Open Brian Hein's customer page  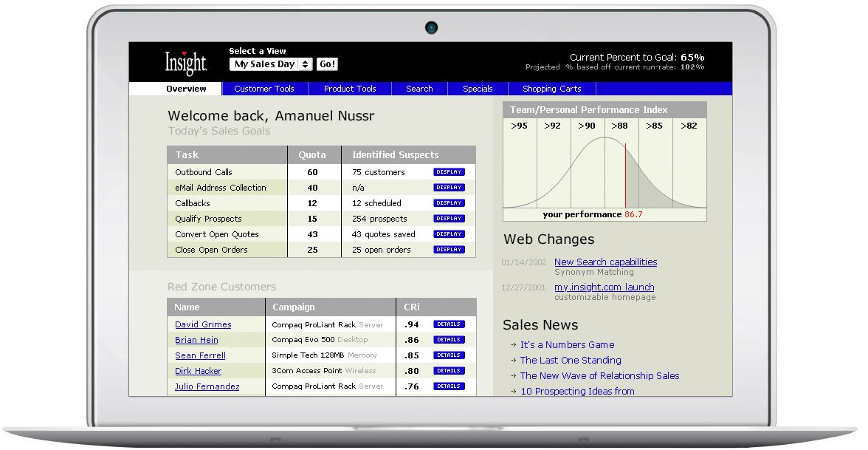click(x=195, y=339)
